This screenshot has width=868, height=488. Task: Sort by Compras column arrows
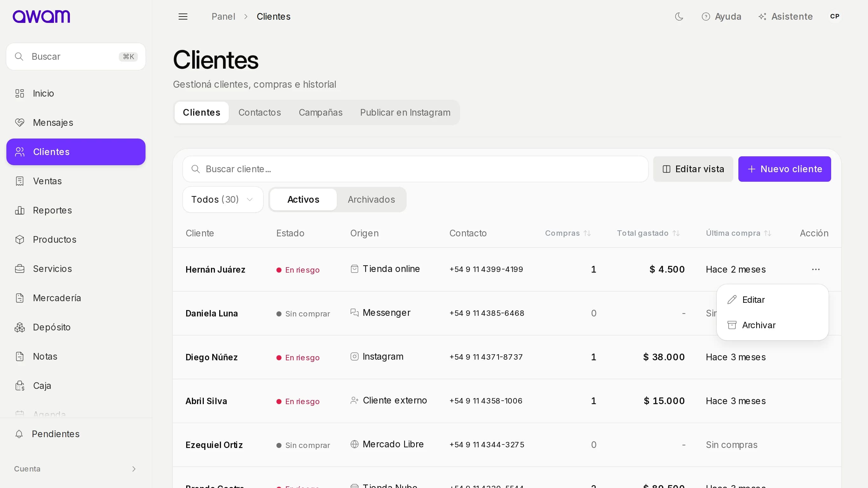[x=587, y=233]
